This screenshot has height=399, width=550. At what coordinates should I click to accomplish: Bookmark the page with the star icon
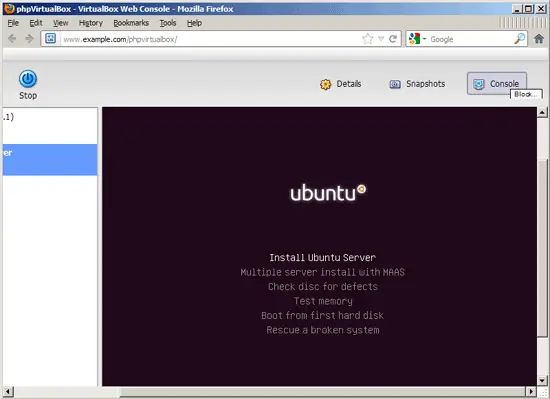pos(367,39)
